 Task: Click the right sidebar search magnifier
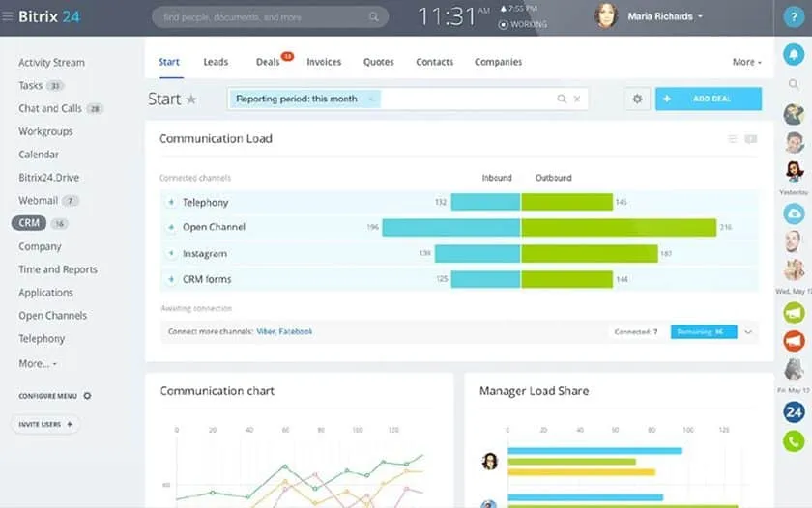[794, 84]
